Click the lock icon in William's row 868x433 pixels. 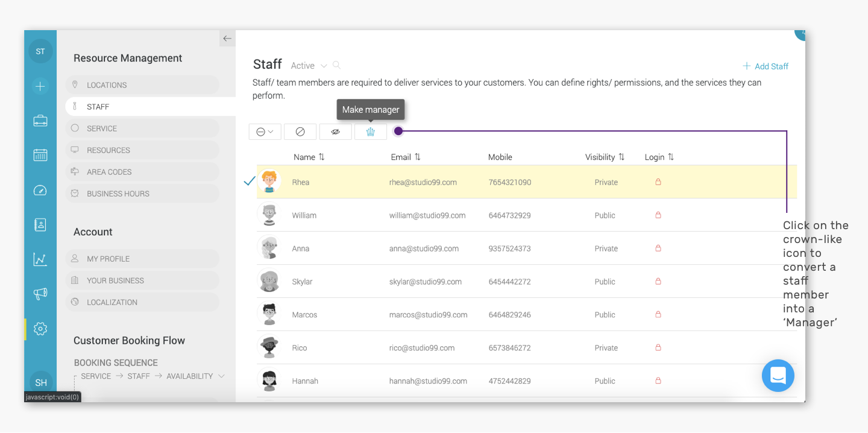point(658,215)
